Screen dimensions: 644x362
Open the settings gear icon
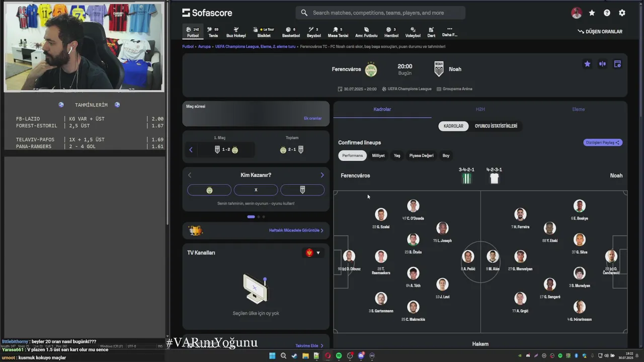pyautogui.click(x=622, y=13)
